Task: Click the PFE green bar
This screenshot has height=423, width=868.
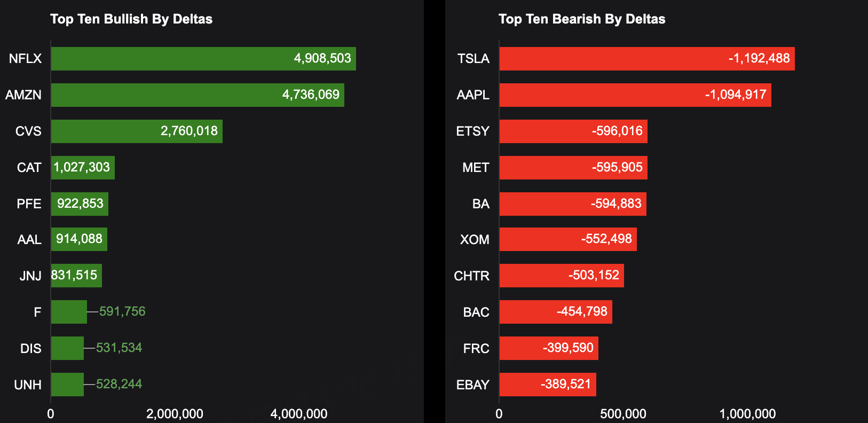Action: click(x=80, y=204)
